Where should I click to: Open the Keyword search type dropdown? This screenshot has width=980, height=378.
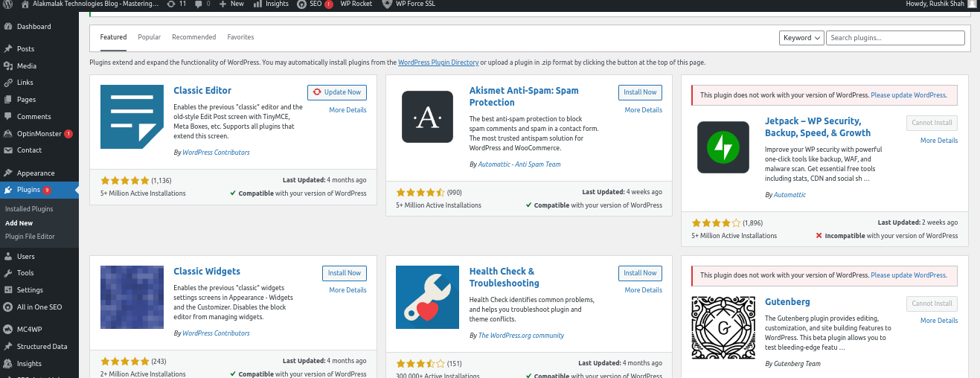(x=801, y=38)
